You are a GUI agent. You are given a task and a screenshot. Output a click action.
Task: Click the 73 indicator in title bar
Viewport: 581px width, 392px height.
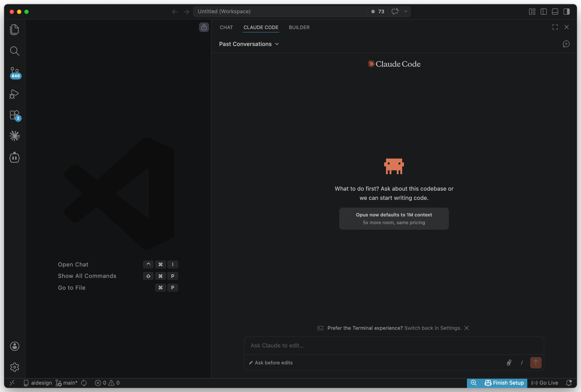378,11
